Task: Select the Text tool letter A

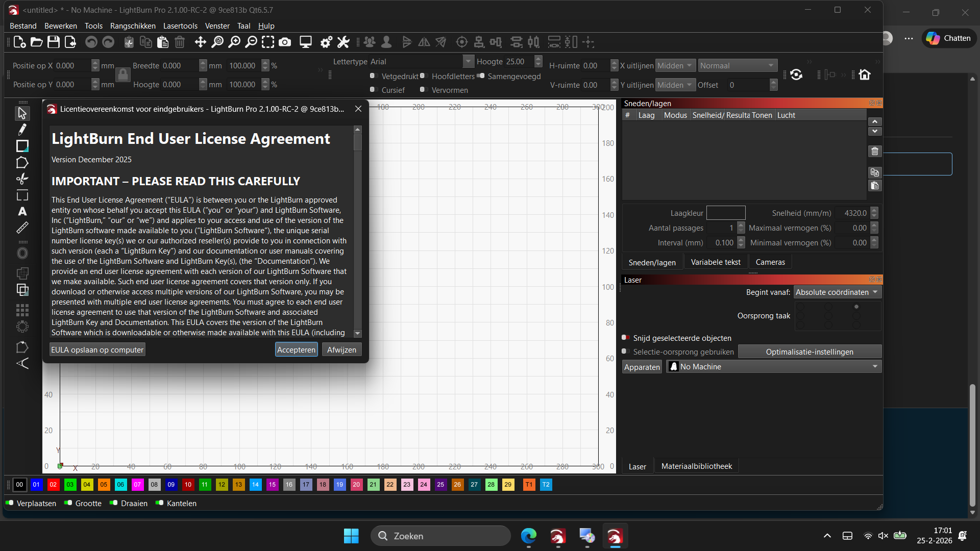Action: point(22,211)
